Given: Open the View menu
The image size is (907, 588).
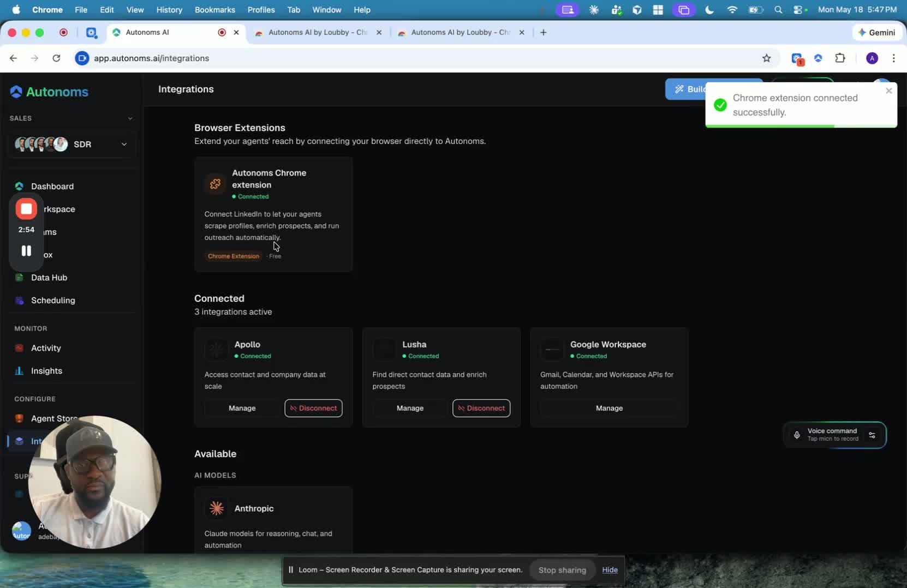Looking at the screenshot, I should pyautogui.click(x=135, y=10).
